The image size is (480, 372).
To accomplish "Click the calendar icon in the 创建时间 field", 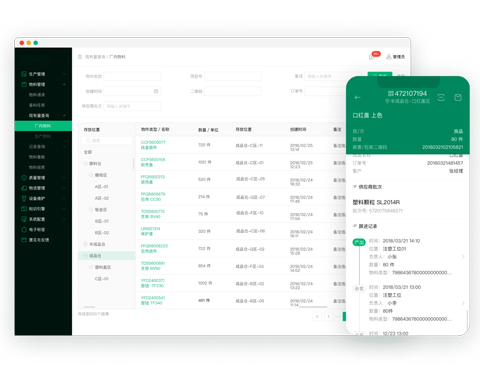I will click(156, 91).
